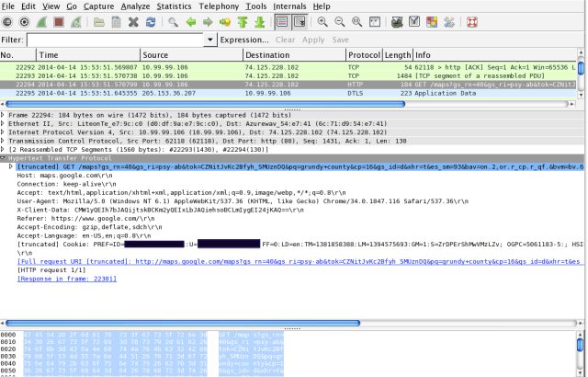Viewport: 588px width, 377px height.
Task: Click the Apply filter button
Action: [x=313, y=40]
